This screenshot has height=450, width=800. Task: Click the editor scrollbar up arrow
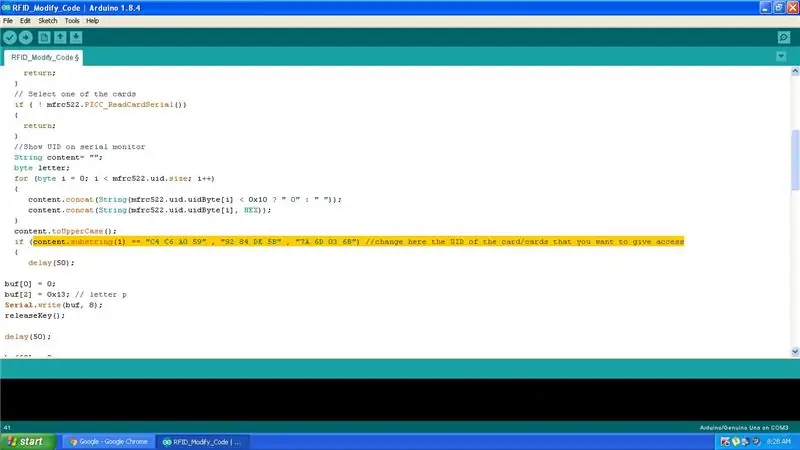[x=795, y=71]
